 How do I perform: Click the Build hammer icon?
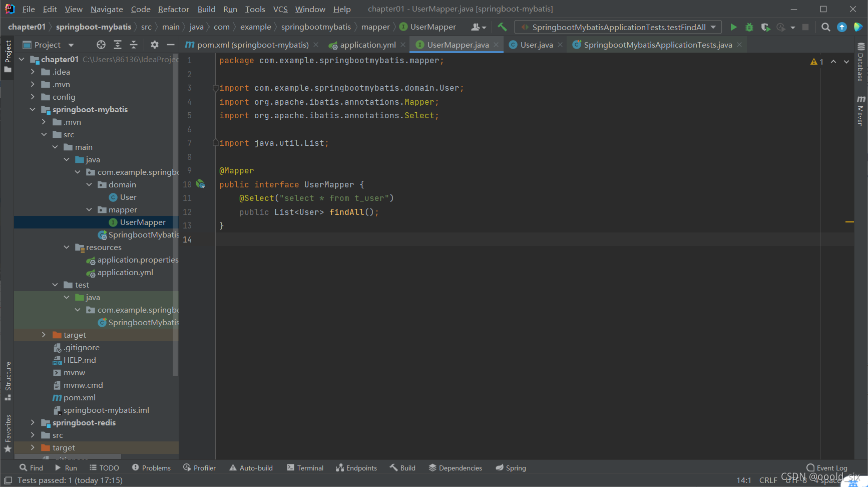pyautogui.click(x=502, y=27)
